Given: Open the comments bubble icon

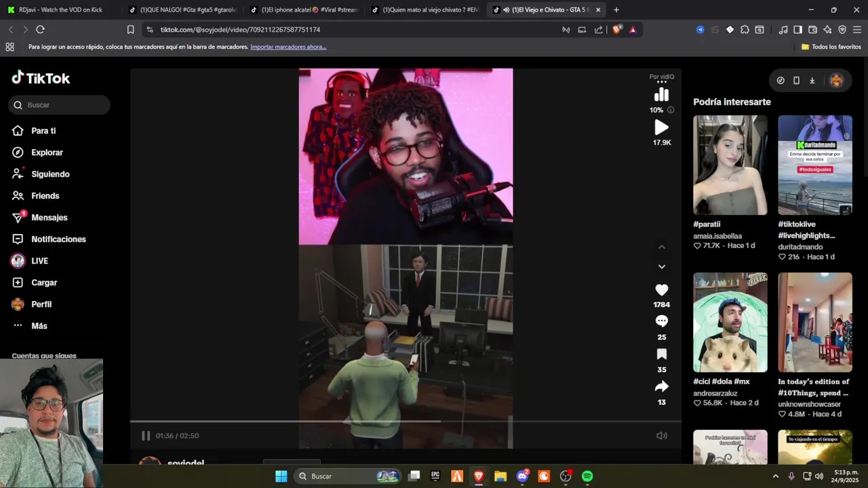Looking at the screenshot, I should [662, 321].
